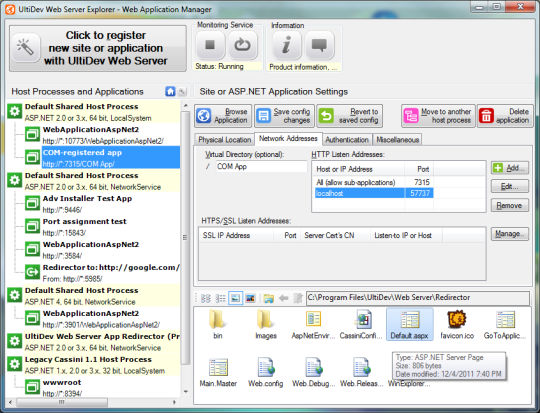Select the favicon.ico file
The width and height of the screenshot is (540, 413).
pyautogui.click(x=457, y=324)
